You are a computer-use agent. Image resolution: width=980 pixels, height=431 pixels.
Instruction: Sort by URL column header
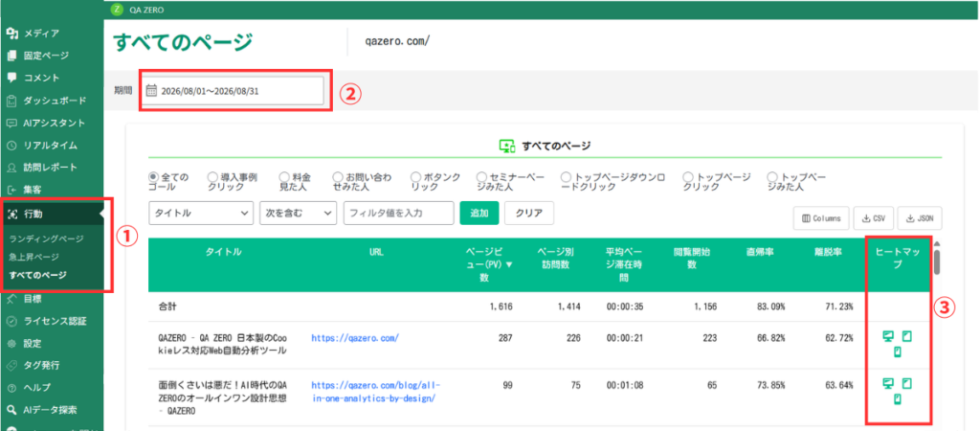pos(376,252)
